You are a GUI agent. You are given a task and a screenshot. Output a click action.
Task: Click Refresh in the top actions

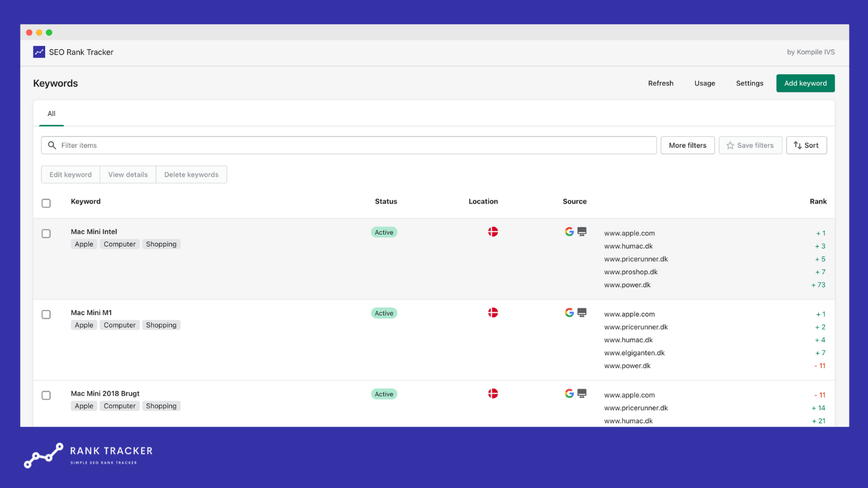tap(661, 84)
